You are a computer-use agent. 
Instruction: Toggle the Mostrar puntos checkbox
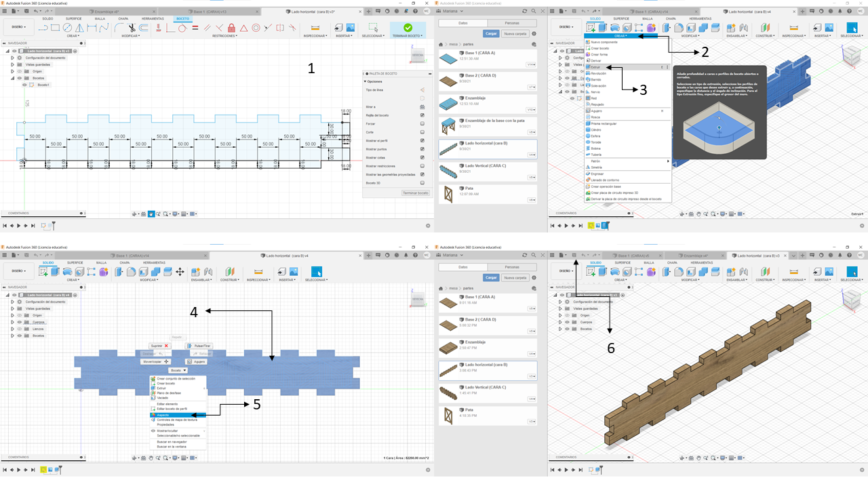click(x=422, y=149)
